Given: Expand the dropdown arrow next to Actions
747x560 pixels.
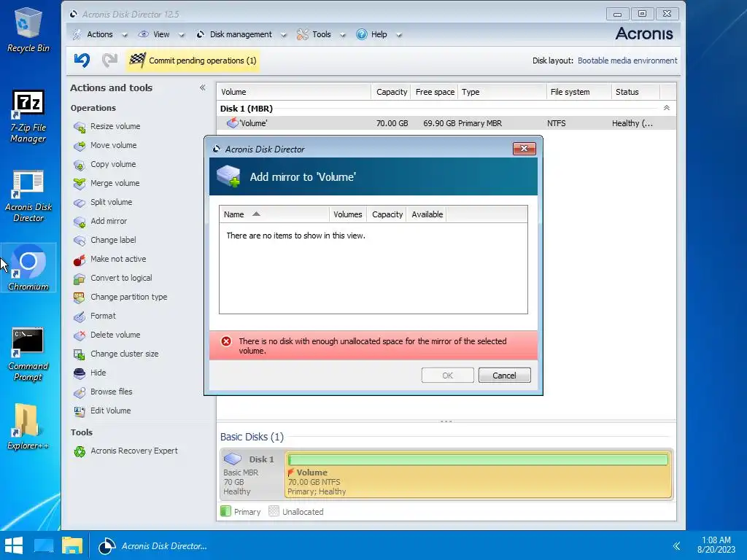Looking at the screenshot, I should (x=125, y=35).
